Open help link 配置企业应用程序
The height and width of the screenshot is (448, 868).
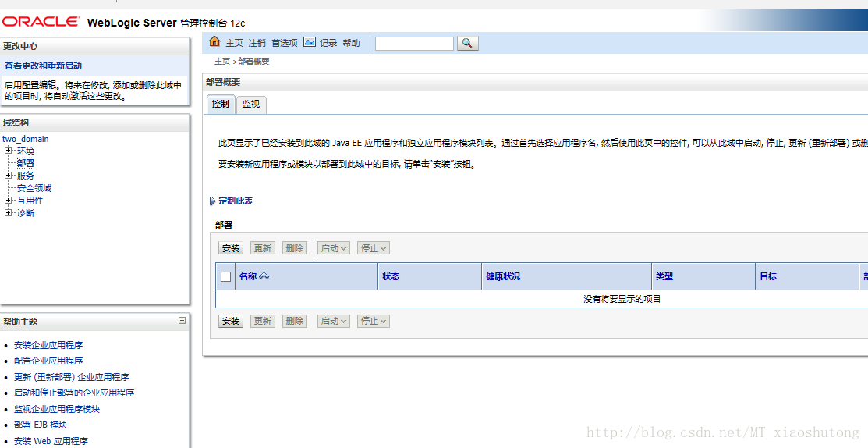point(48,361)
